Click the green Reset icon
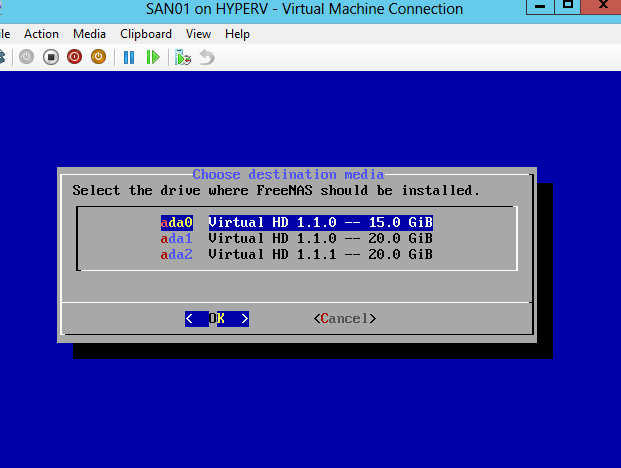This screenshot has width=621, height=468. (x=153, y=57)
